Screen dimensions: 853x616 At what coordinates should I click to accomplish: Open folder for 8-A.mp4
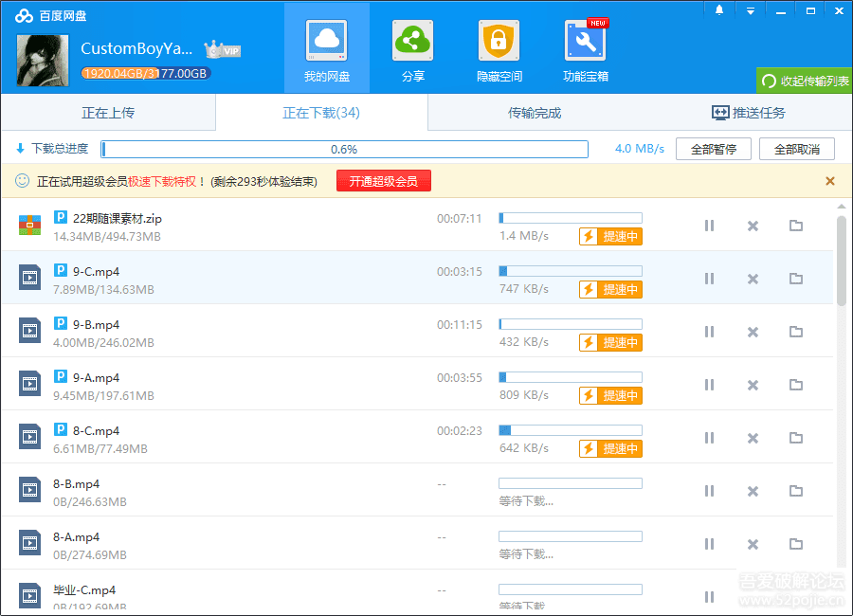(796, 544)
